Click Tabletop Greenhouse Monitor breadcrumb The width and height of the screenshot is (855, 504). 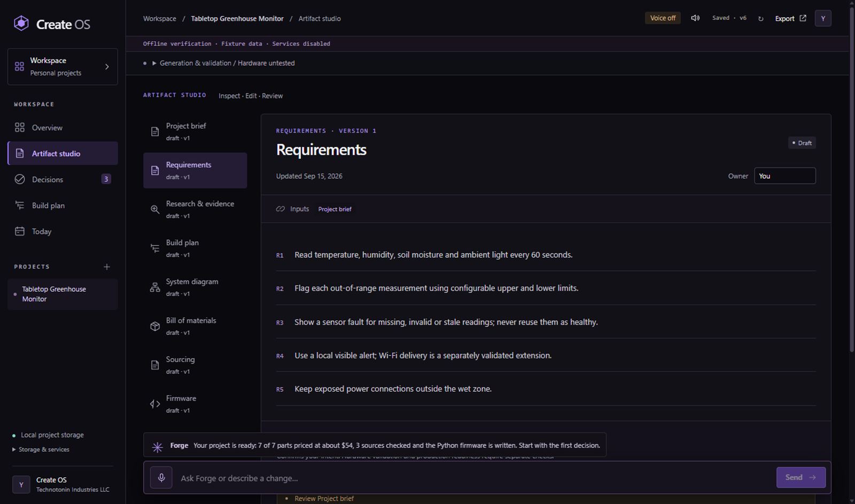237,18
